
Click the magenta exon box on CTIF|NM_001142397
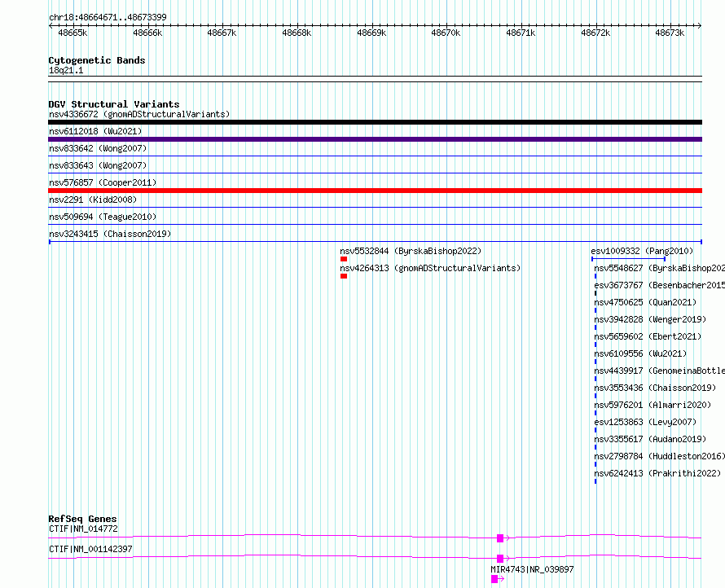500,559
